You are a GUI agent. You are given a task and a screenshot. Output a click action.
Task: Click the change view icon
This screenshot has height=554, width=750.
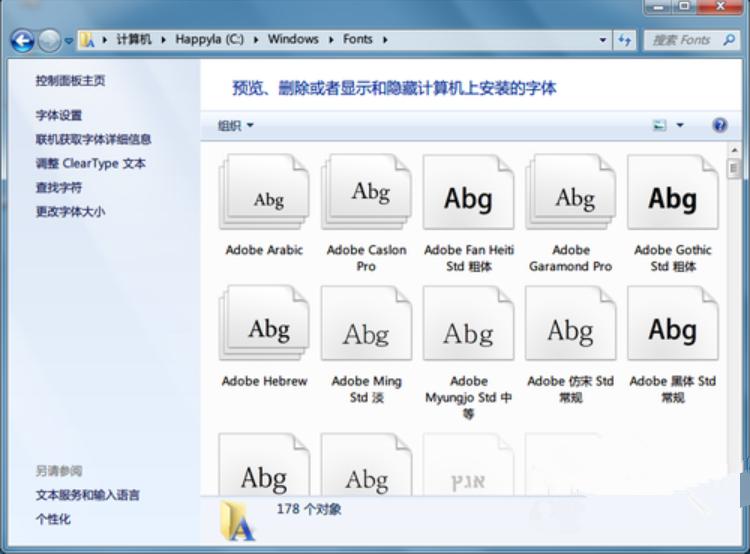(x=660, y=125)
